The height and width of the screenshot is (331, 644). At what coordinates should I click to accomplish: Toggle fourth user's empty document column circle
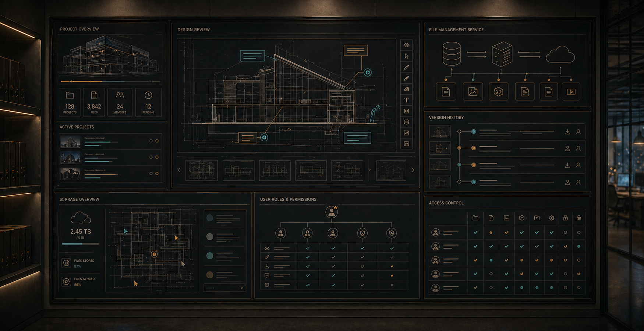[491, 274]
